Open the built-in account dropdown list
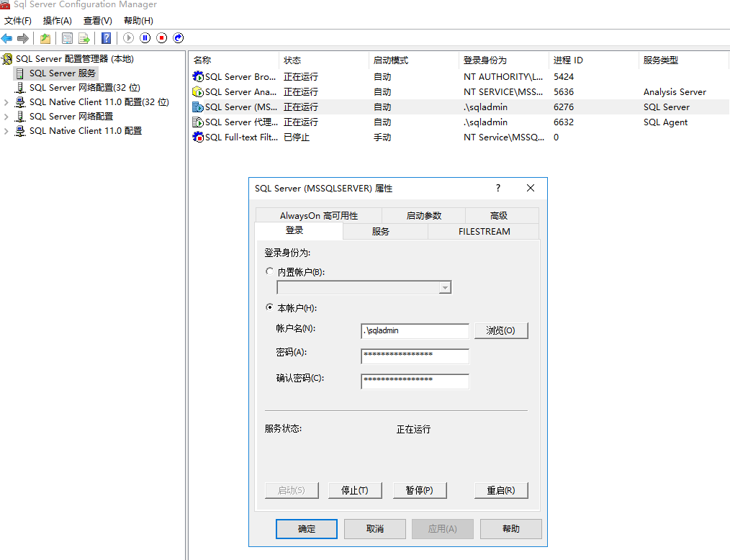Viewport: 730px width, 560px height. [446, 287]
